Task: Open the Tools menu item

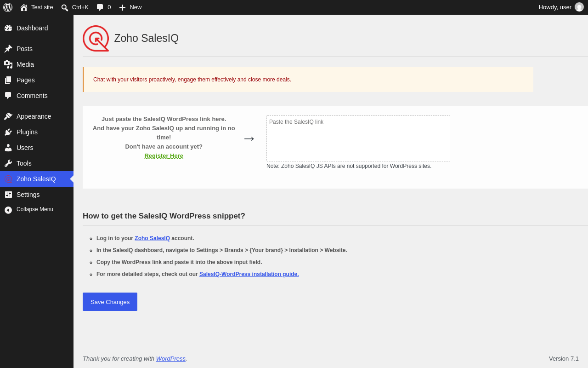Action: (37, 163)
